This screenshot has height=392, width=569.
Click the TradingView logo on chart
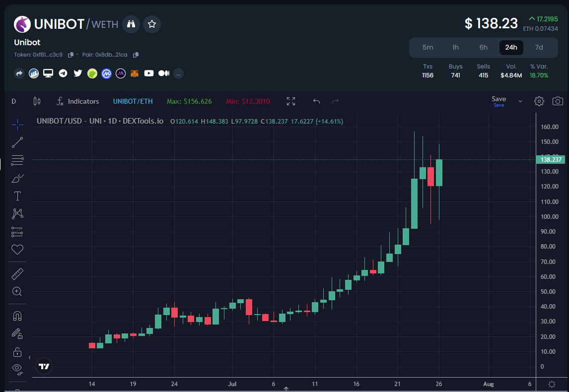[x=44, y=366]
